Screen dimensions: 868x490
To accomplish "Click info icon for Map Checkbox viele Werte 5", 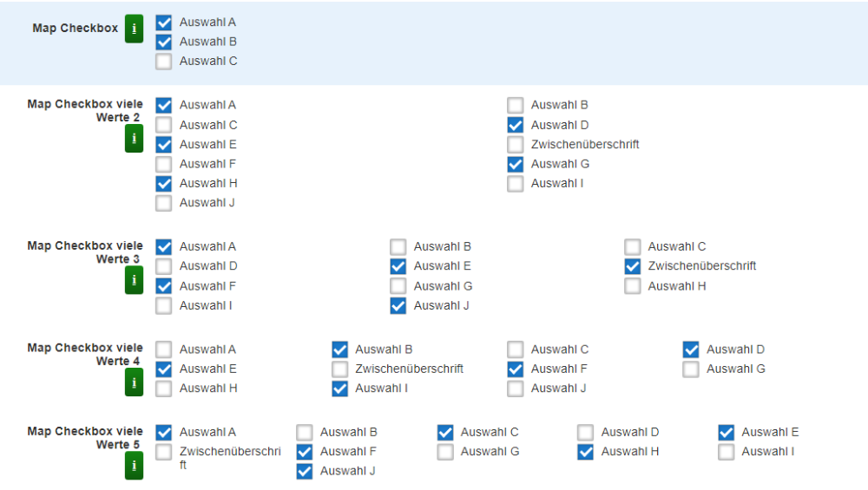I will pos(134,466).
